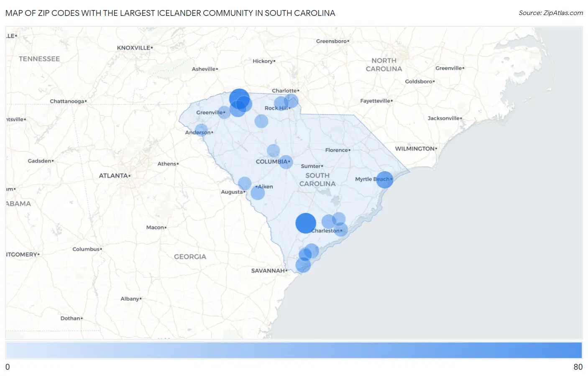
Task: Click the Jacksonville city label
Action: click(x=444, y=118)
